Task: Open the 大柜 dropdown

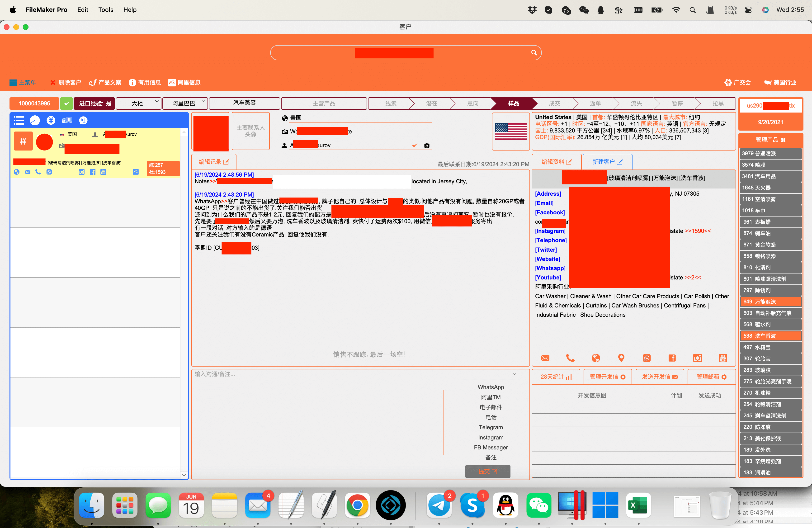Action: (x=138, y=103)
